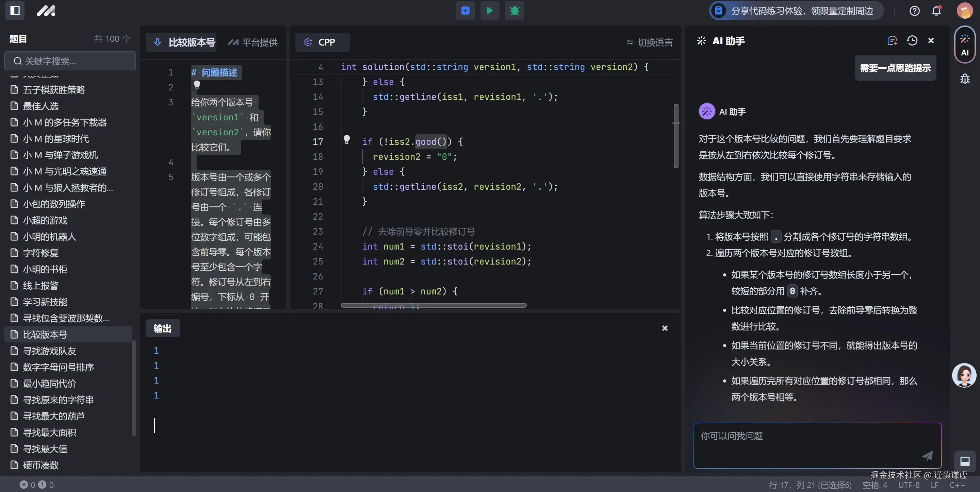980x492 pixels.
Task: Toggle the bottom panel via the layout icon
Action: 965,461
